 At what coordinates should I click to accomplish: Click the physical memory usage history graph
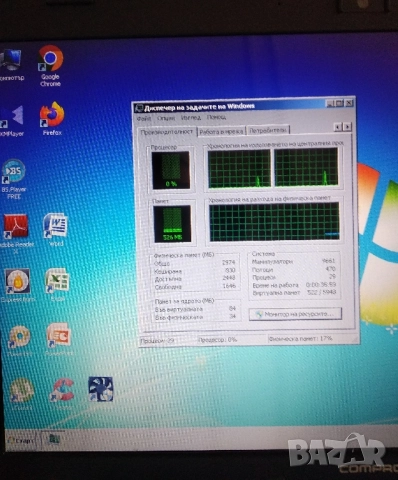(274, 221)
